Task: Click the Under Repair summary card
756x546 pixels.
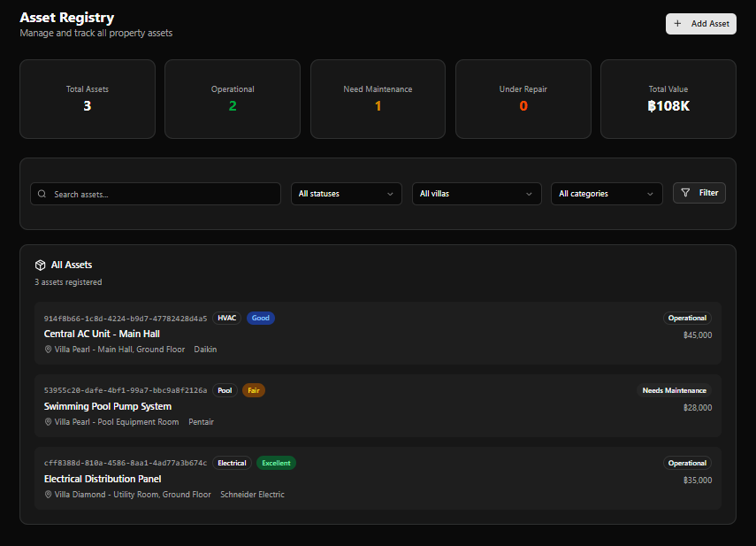Action: point(523,99)
